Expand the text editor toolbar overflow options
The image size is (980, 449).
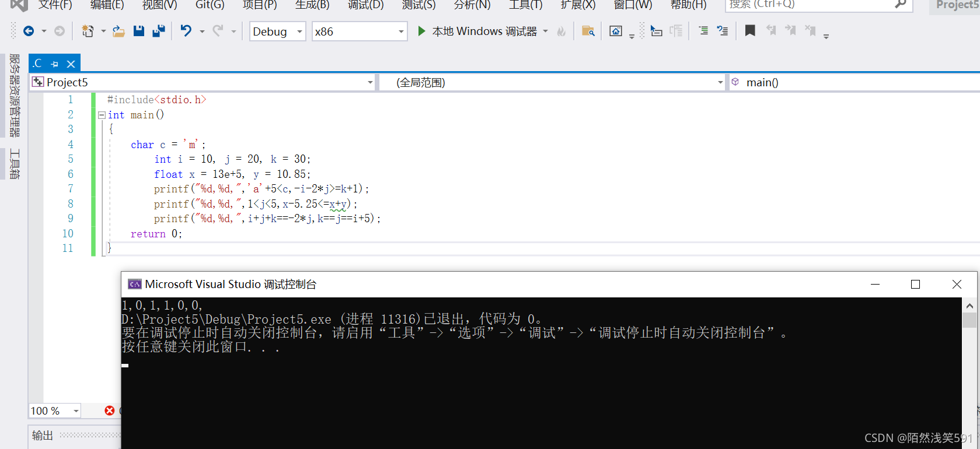(826, 36)
